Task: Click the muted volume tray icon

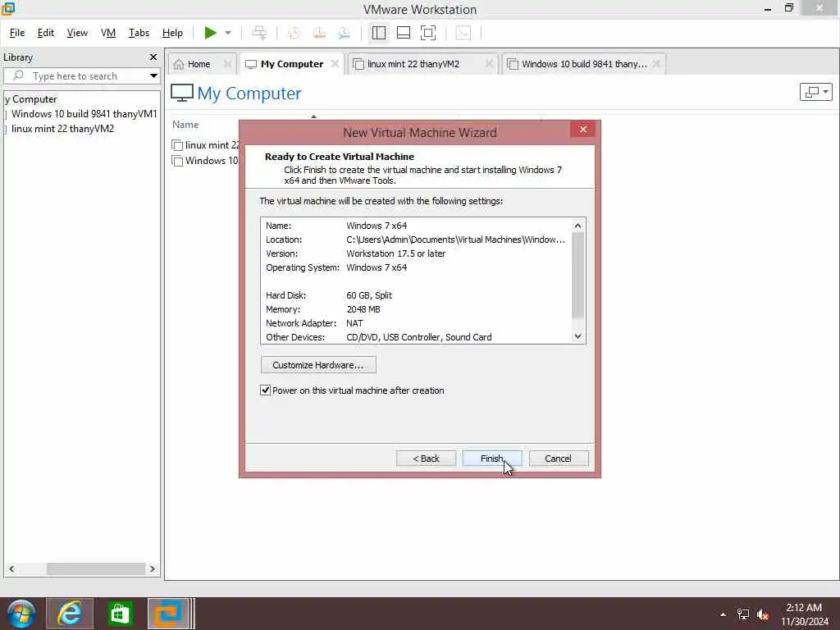Action: tap(763, 614)
